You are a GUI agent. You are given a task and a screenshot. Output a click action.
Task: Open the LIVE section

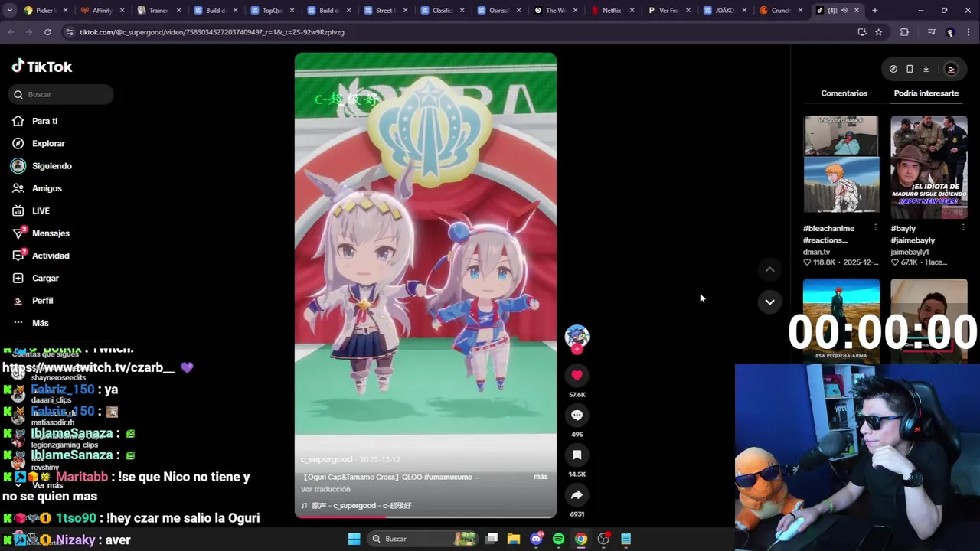(41, 210)
